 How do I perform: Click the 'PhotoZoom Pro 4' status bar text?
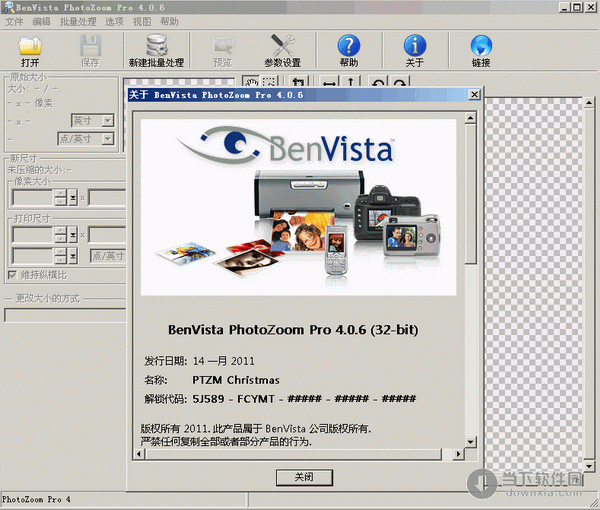(x=36, y=500)
